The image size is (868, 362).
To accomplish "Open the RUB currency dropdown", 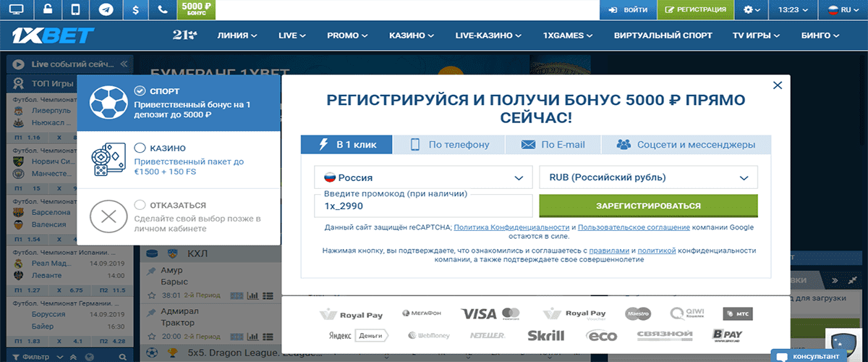I will (x=648, y=177).
